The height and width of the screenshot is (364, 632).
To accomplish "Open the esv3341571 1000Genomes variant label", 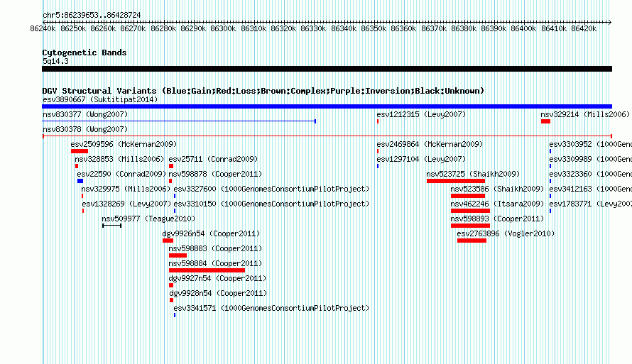I will (x=271, y=308).
